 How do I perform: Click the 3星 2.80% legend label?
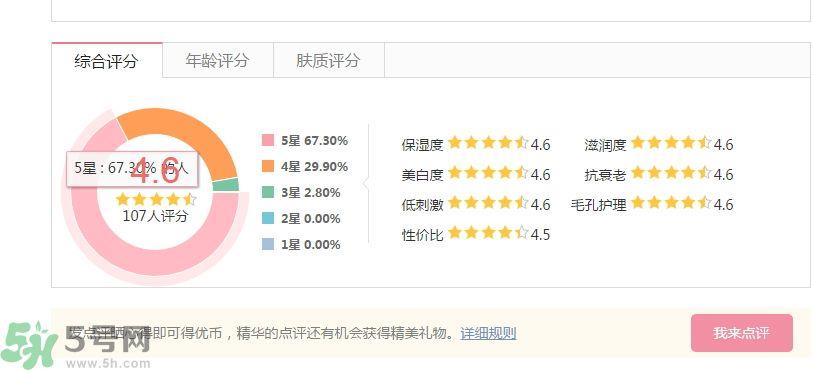311,193
